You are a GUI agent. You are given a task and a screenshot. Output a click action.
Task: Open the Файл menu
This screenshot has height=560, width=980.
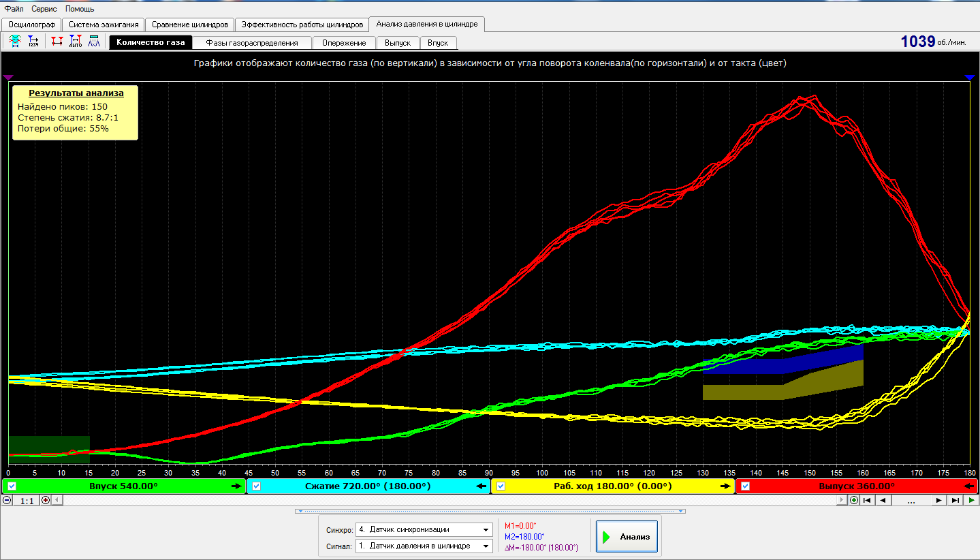14,9
